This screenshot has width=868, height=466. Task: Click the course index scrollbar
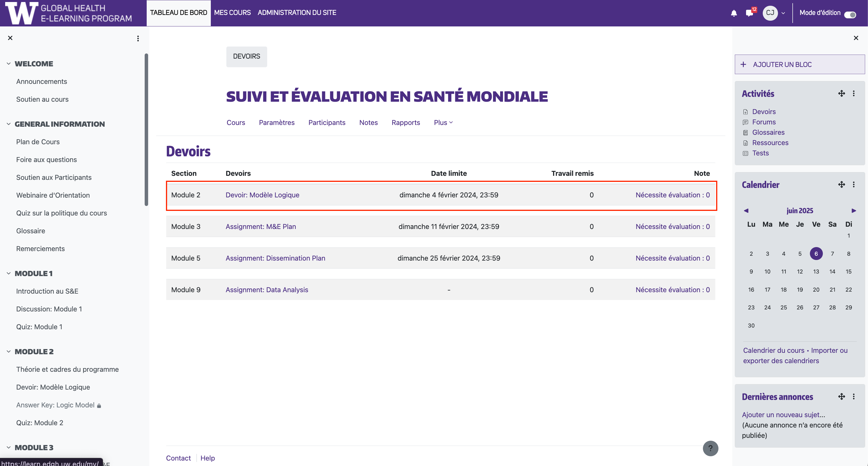tap(146, 130)
